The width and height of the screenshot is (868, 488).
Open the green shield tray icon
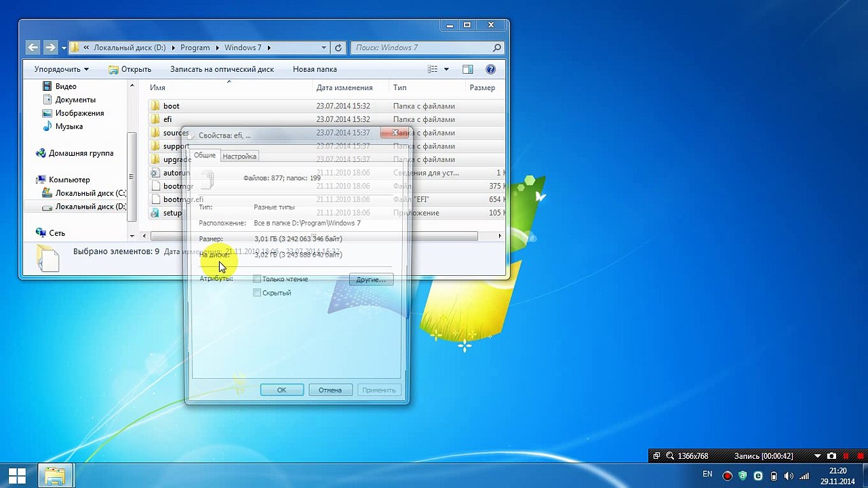(x=743, y=476)
